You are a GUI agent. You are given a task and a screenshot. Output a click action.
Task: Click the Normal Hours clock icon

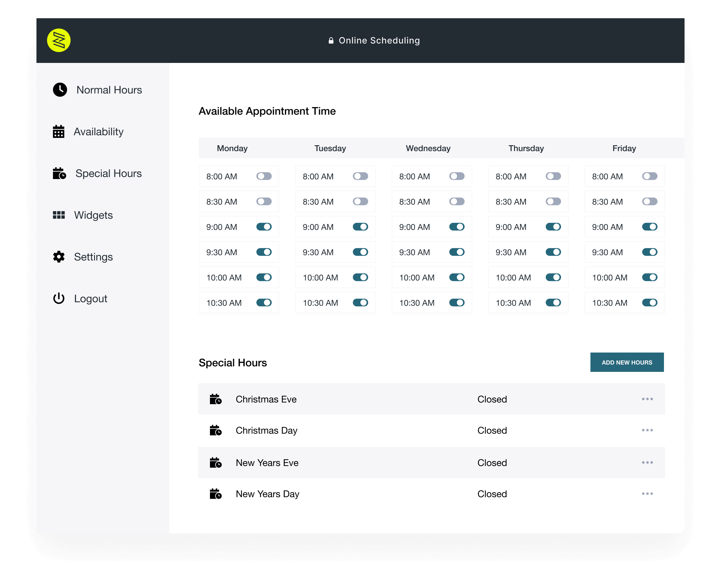(x=60, y=90)
